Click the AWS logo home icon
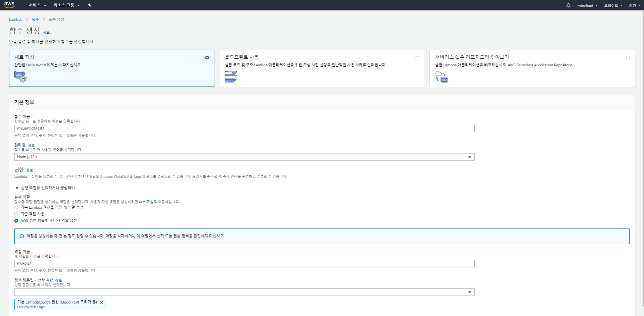The width and height of the screenshot is (644, 316). tap(9, 5)
